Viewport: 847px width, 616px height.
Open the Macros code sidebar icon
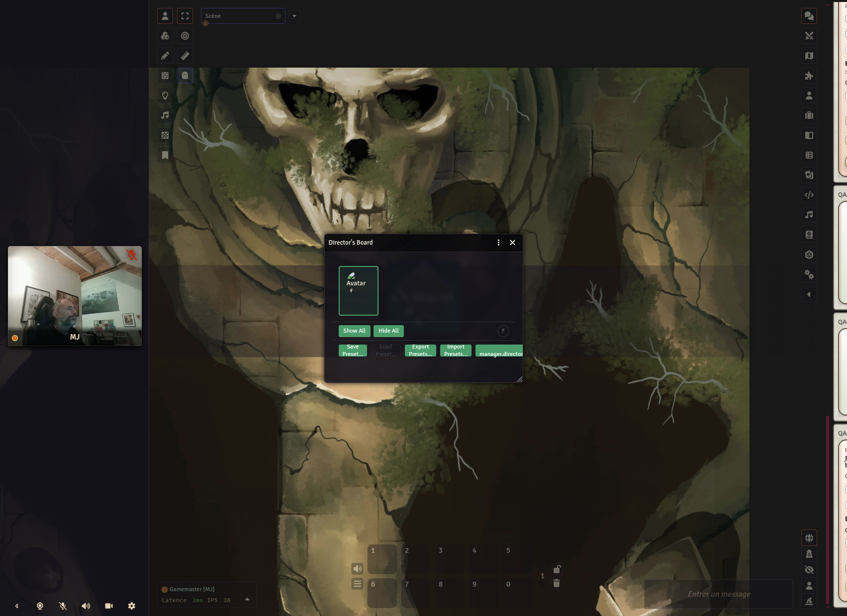[x=809, y=195]
